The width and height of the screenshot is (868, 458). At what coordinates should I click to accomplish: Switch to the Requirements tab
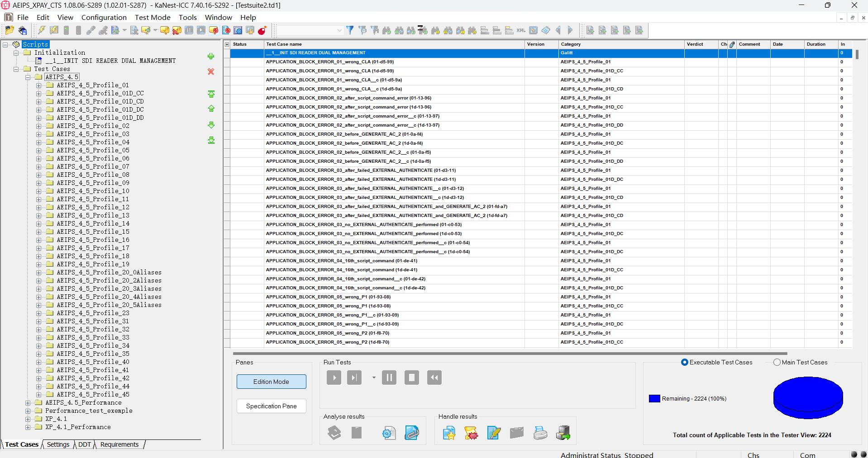point(119,444)
